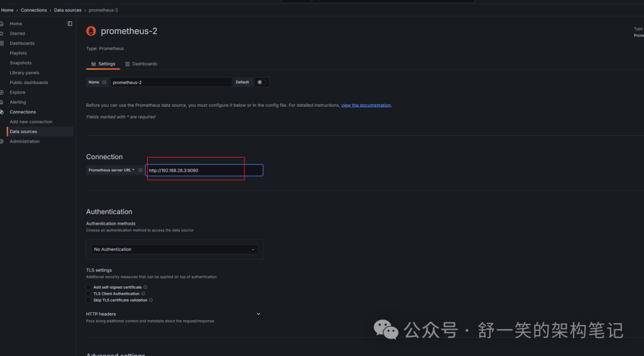Viewport: 644px width, 356px height.
Task: Click the Prometheus server URL field
Action: (x=204, y=170)
